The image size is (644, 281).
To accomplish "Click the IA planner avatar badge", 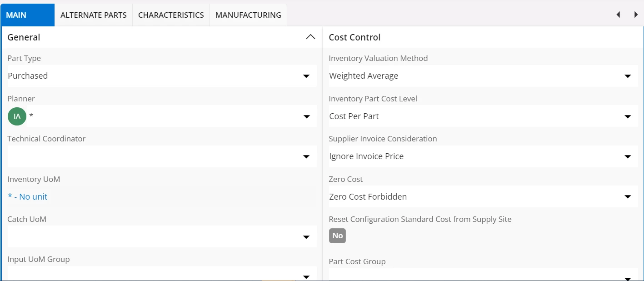I will pos(17,116).
